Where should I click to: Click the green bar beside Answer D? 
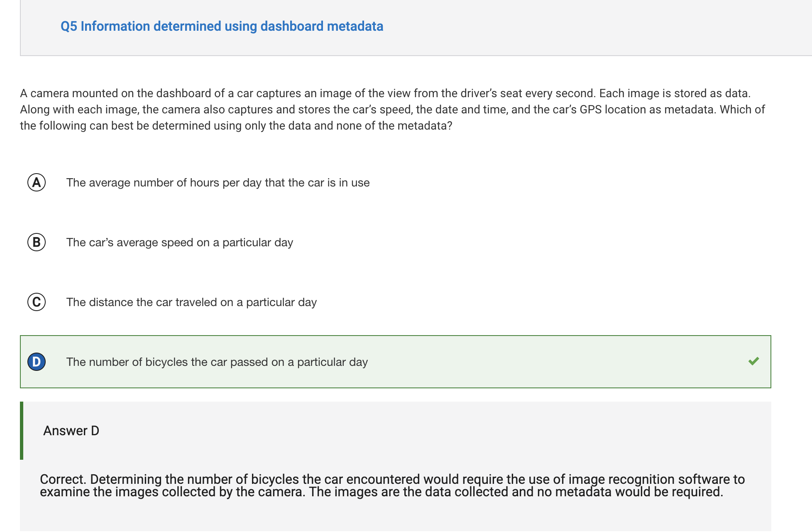click(x=22, y=431)
